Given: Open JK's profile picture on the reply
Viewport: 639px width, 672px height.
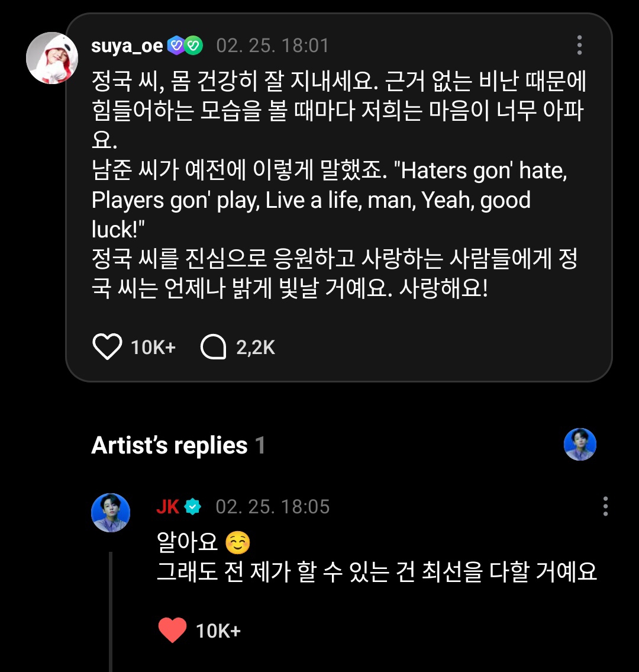Looking at the screenshot, I should click(111, 513).
